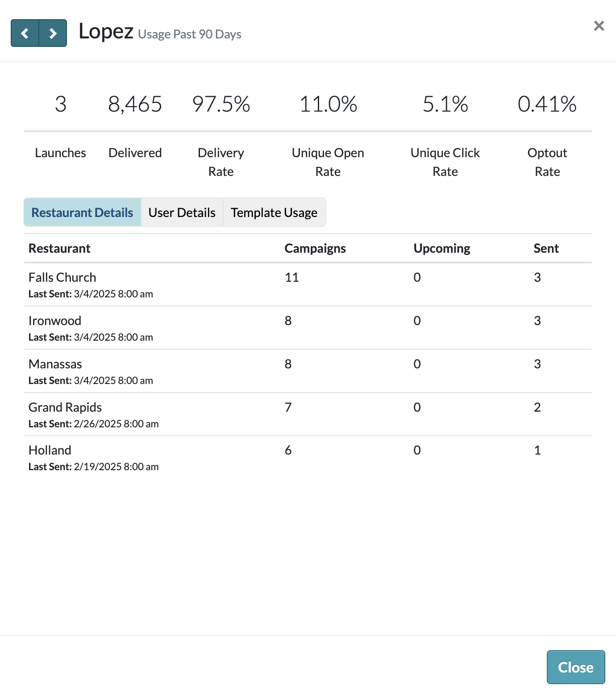Click the 11.0% Unique Open Rate value

click(x=328, y=104)
